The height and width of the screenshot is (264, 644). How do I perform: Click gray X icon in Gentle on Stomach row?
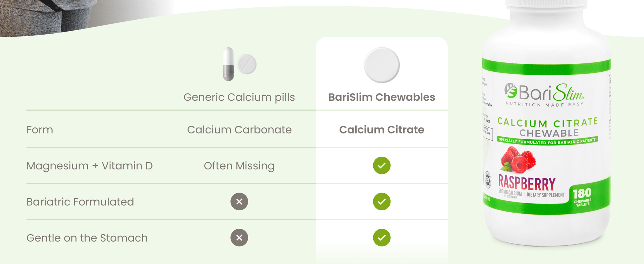point(239,238)
